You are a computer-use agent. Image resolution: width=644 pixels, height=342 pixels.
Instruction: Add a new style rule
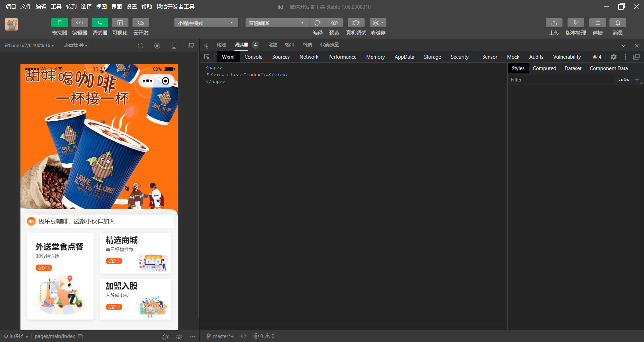(637, 79)
